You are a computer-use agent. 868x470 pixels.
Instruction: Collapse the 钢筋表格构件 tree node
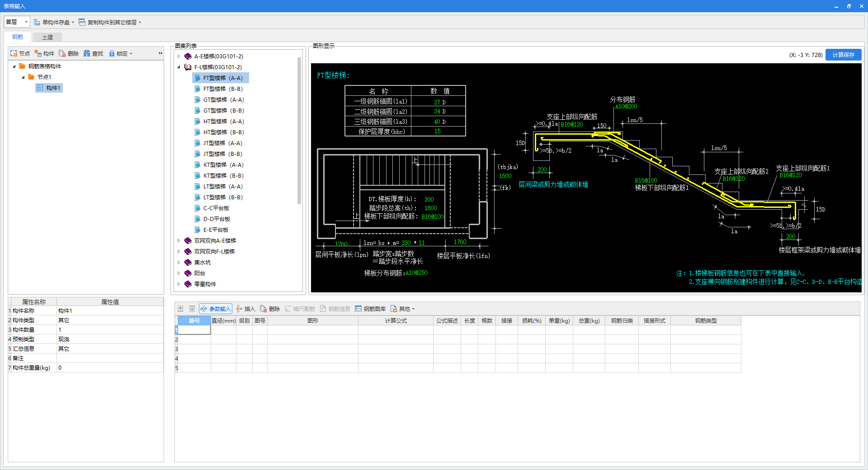14,66
